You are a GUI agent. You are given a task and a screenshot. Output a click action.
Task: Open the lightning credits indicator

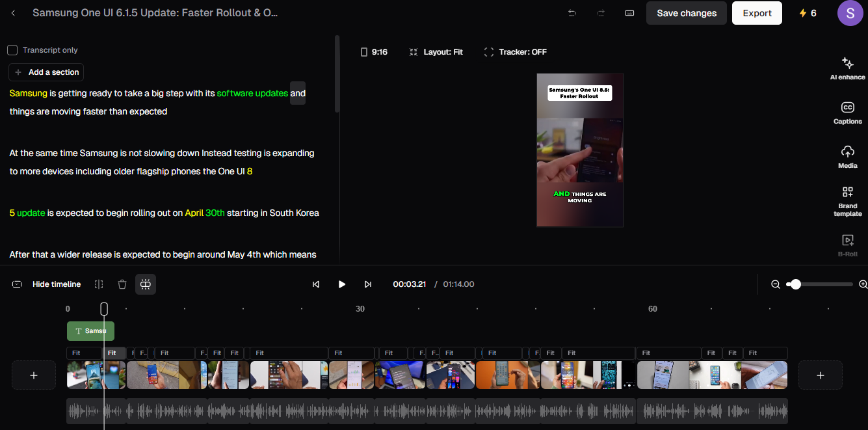click(808, 13)
